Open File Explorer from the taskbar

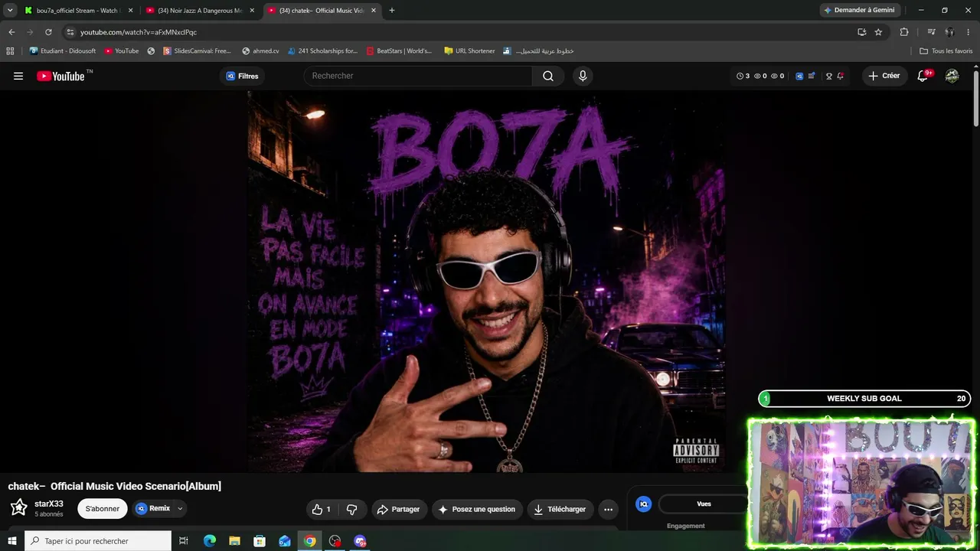point(234,541)
